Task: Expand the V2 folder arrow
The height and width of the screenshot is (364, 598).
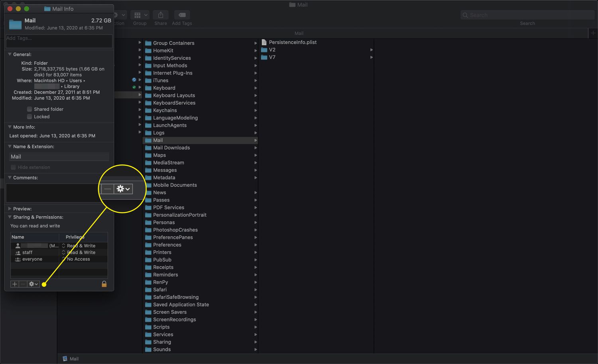Action: click(371, 50)
